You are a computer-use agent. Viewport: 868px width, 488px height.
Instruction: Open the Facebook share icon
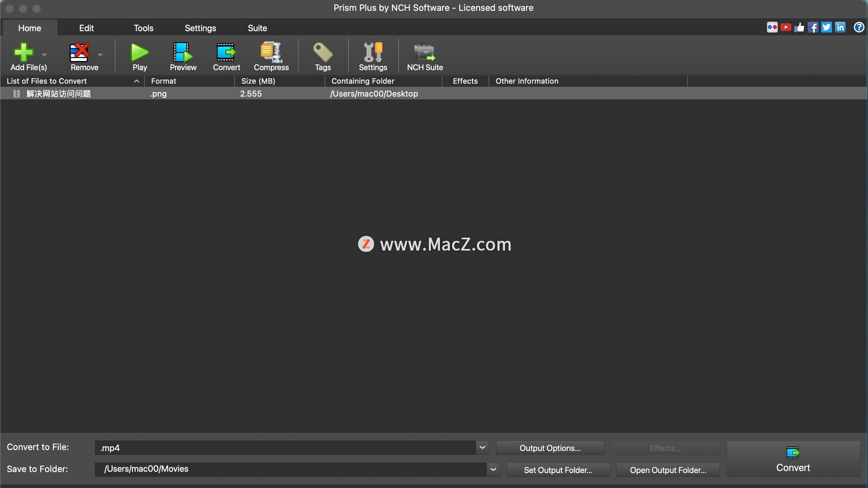coord(813,28)
